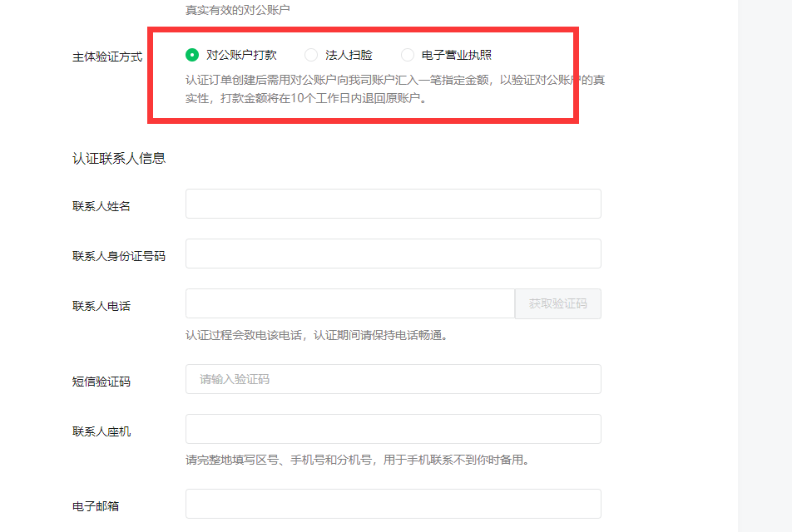Click the 认证联系人信息 section heading

tap(119, 159)
